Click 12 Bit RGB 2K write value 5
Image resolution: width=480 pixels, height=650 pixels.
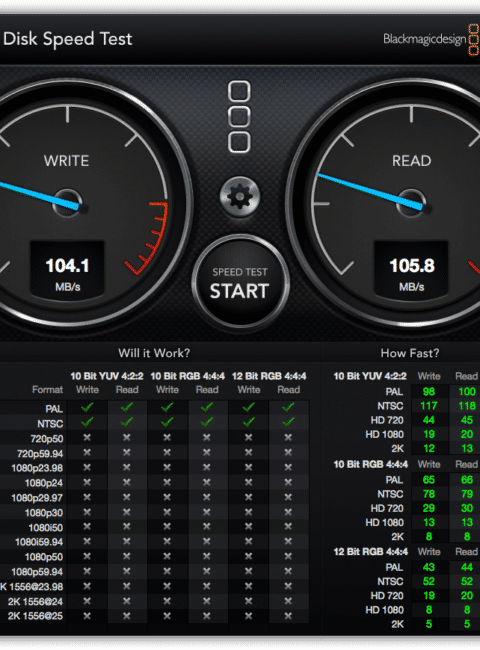click(429, 624)
